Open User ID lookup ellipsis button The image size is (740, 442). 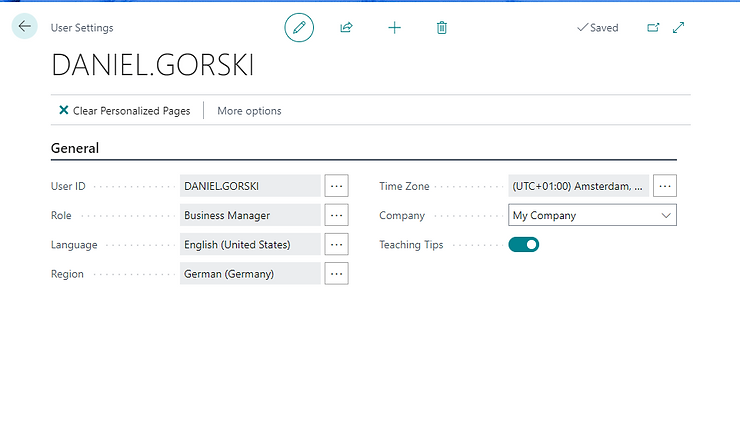336,186
